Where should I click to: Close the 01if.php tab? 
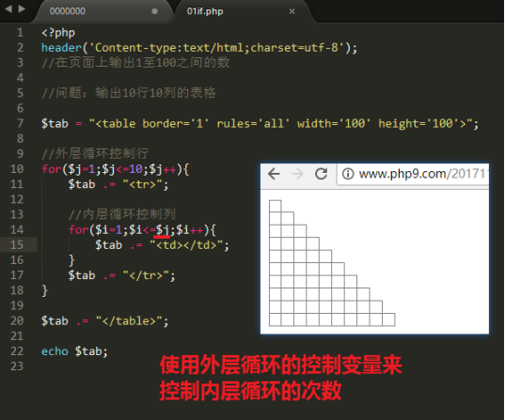[x=292, y=11]
